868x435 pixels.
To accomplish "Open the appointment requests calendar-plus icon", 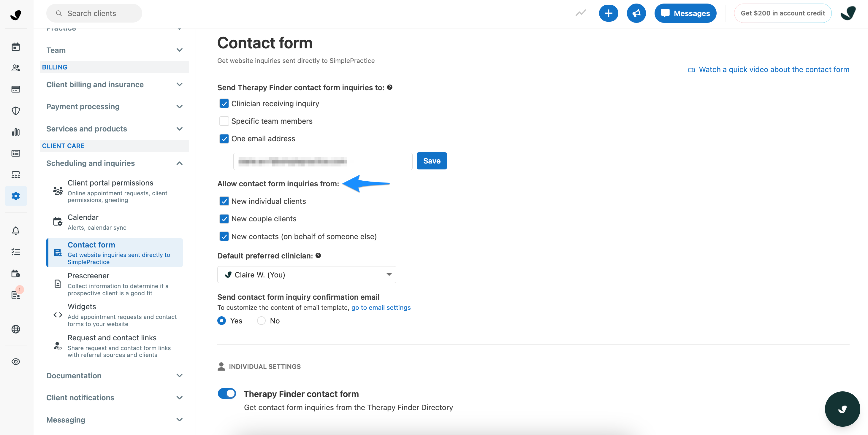I will pyautogui.click(x=15, y=273).
